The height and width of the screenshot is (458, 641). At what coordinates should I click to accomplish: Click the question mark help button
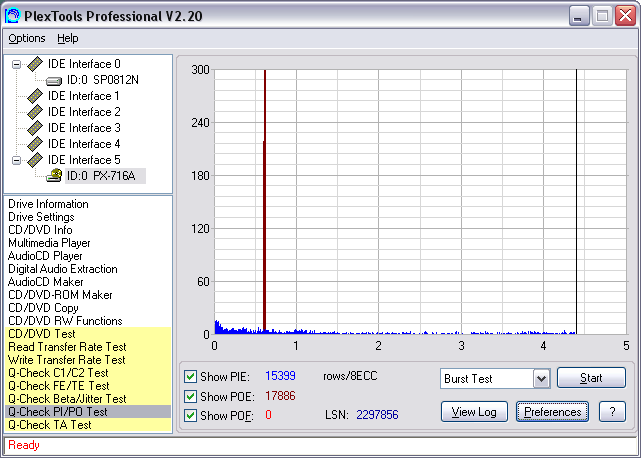click(x=612, y=411)
